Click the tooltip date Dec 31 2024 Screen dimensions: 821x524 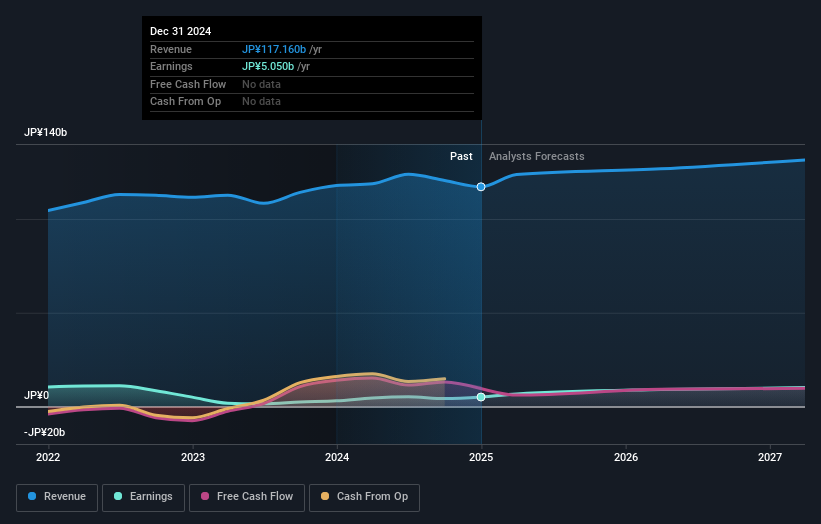point(181,31)
